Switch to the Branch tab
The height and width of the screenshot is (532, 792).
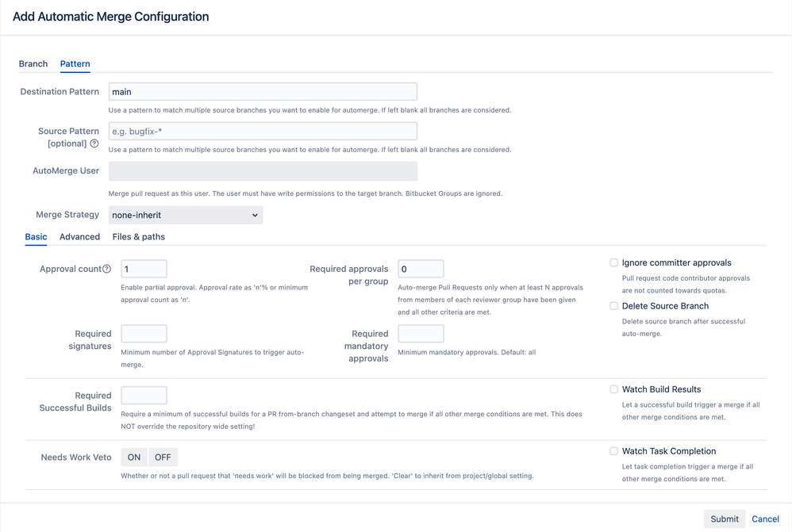[33, 63]
